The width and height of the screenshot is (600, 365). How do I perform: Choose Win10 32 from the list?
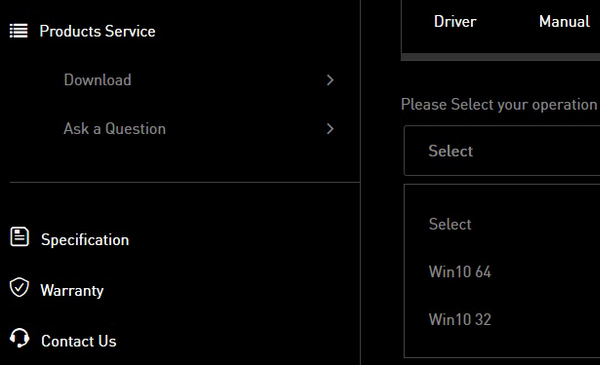tap(460, 319)
